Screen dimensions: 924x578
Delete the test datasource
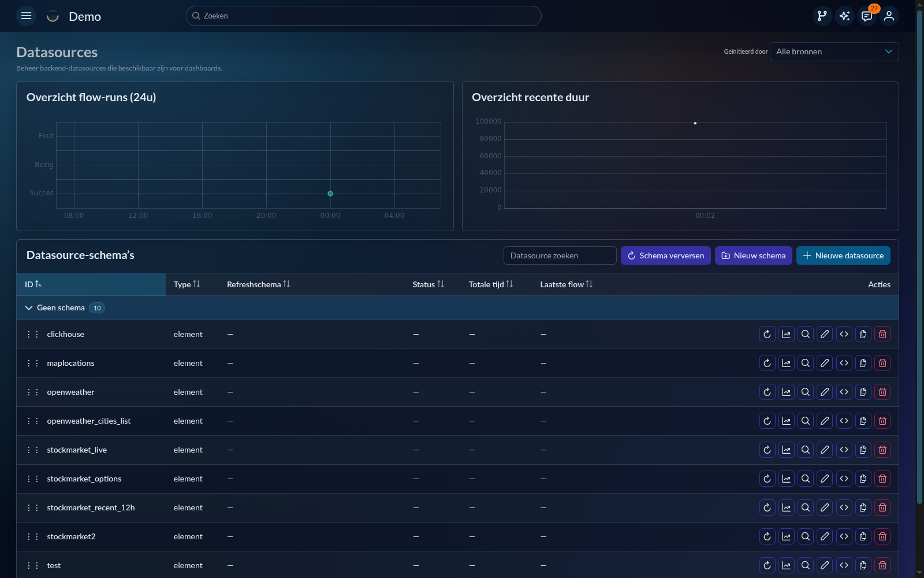point(882,565)
